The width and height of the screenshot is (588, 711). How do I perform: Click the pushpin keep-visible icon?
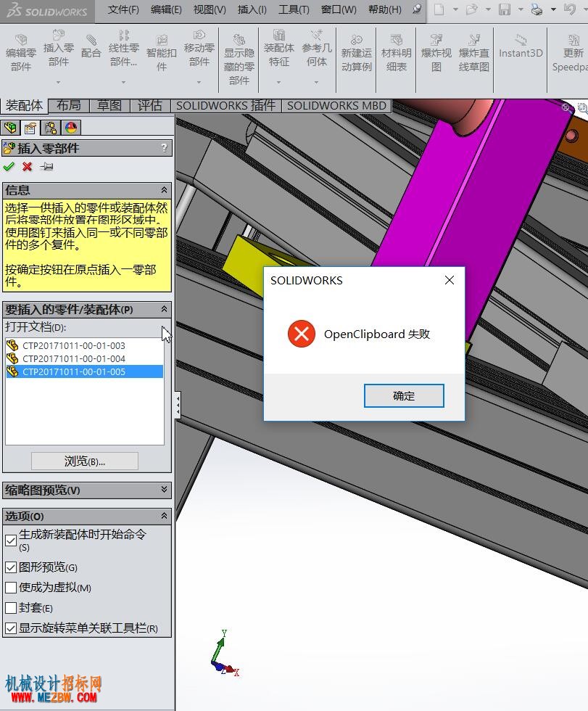point(46,166)
